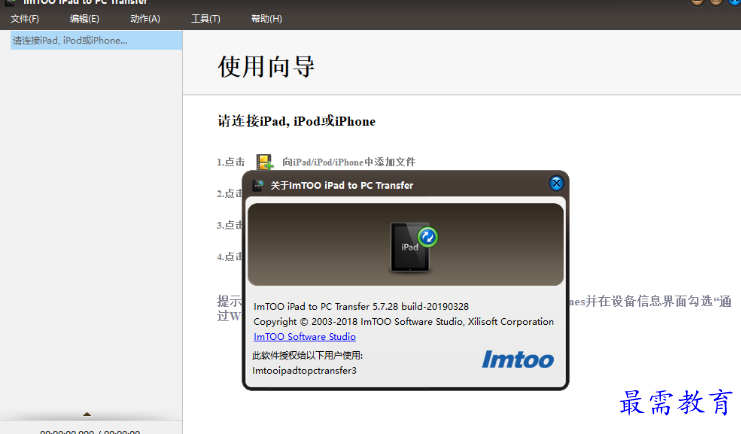Expand the sidebar bottom panel arrow

pos(87,414)
